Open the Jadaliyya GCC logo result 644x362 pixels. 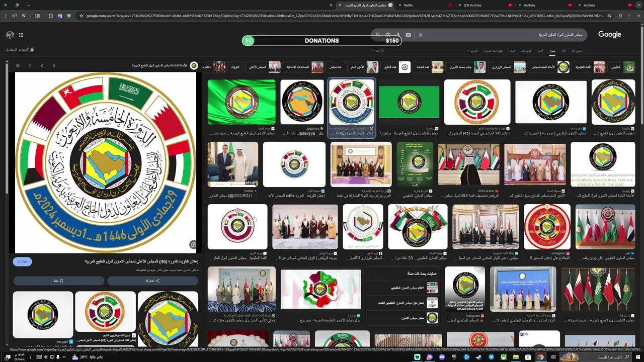point(302,102)
